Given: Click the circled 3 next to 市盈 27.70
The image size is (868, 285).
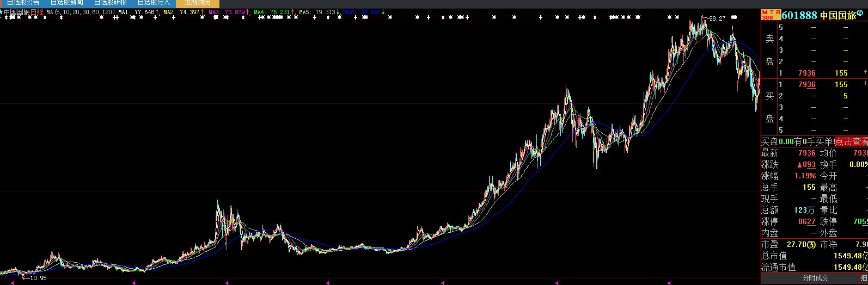Looking at the screenshot, I should 811,245.
